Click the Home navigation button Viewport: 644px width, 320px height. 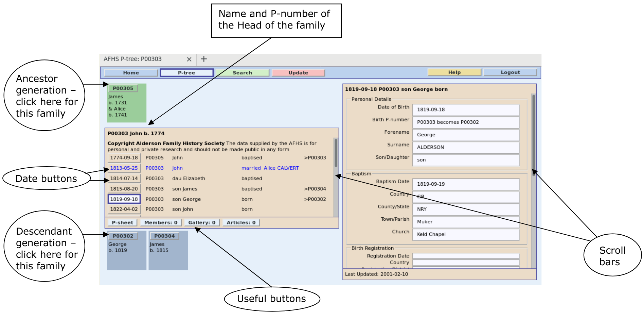131,73
